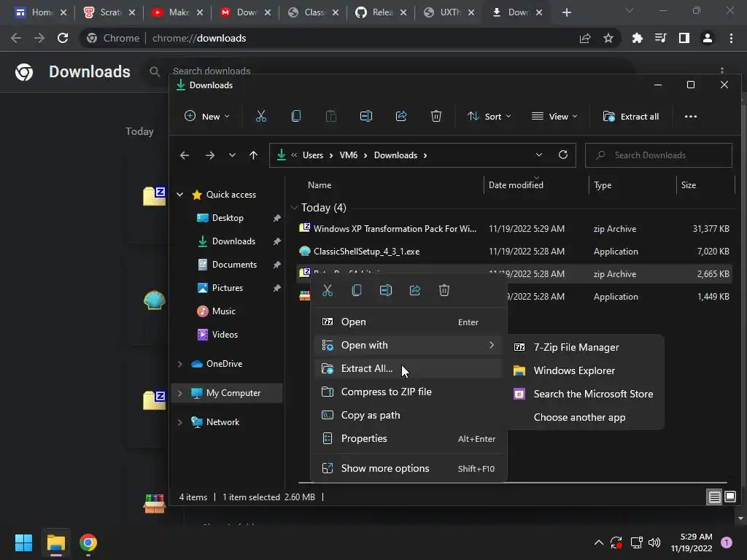Screen dimensions: 747x560
Task: Open Chrome extensions puzzle icon
Action: point(637,38)
